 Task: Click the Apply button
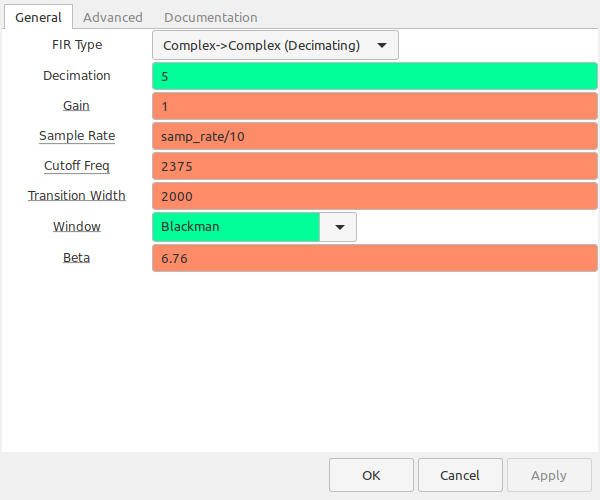pyautogui.click(x=549, y=475)
